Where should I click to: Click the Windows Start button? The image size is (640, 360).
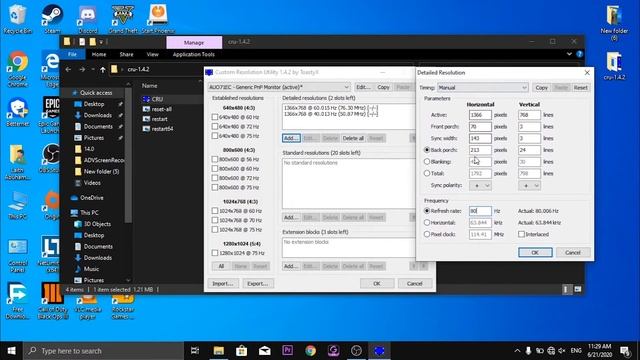[x=11, y=351]
